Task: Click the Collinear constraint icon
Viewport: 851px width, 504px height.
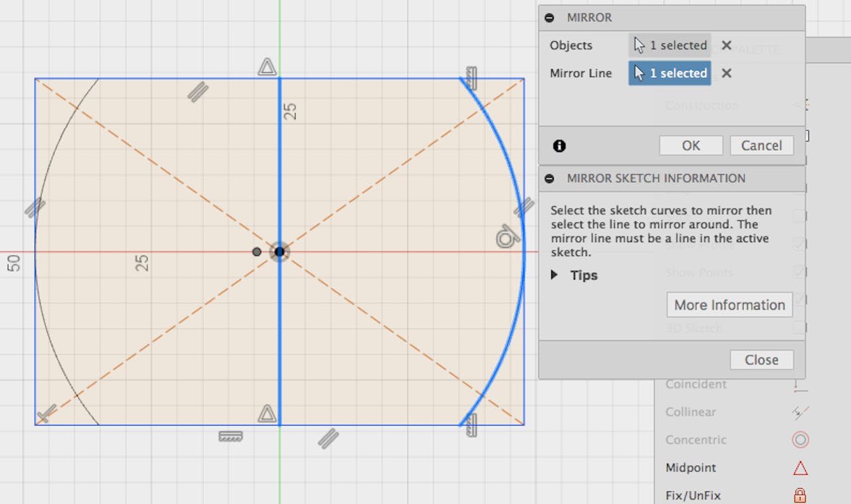Action: click(x=800, y=412)
